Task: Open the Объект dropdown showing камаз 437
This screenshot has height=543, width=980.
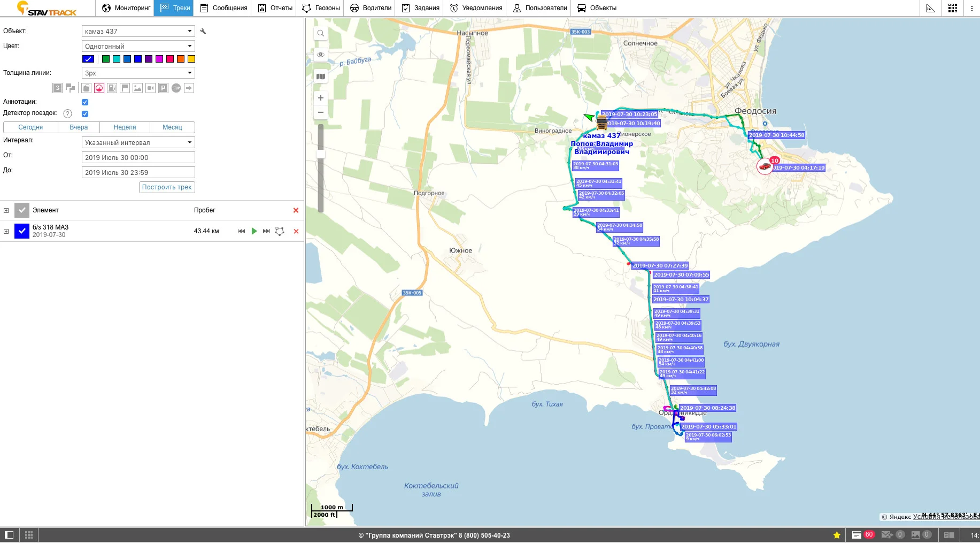Action: click(x=138, y=32)
